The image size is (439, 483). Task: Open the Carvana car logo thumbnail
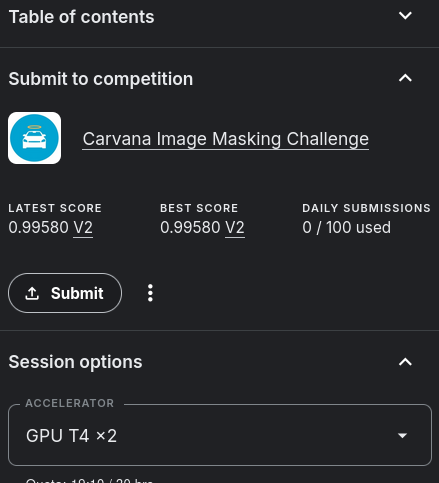(x=34, y=138)
